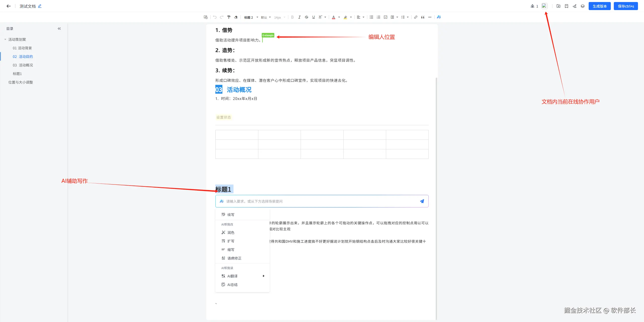Click the paper-plane send icon
Viewport: 644px width, 322px height.
(x=422, y=201)
